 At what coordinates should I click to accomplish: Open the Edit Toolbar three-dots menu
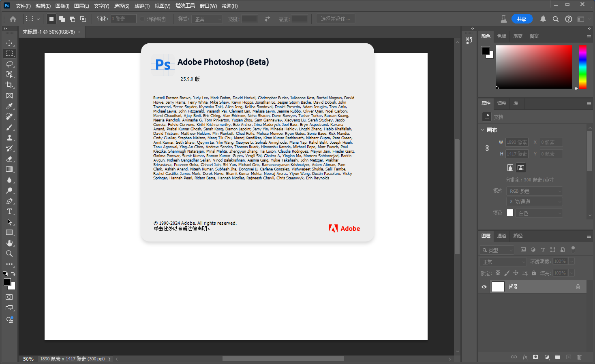[9, 264]
